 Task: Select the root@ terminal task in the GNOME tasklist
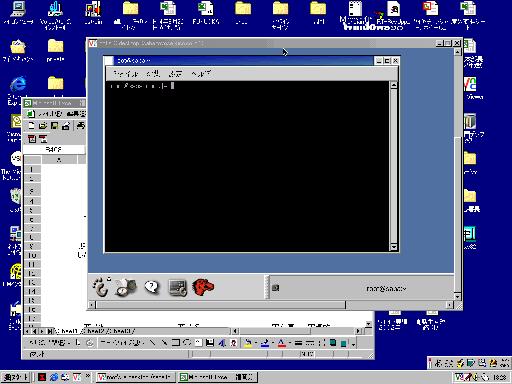(x=362, y=288)
